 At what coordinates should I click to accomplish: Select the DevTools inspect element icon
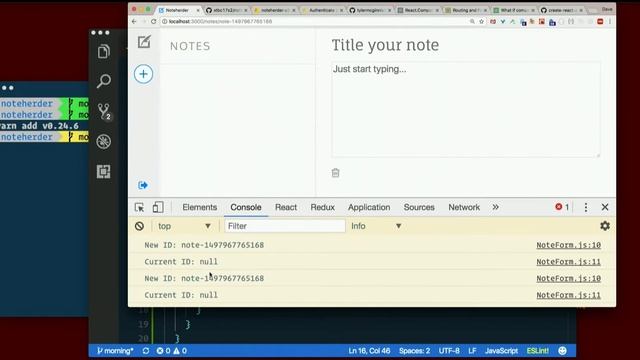click(139, 207)
